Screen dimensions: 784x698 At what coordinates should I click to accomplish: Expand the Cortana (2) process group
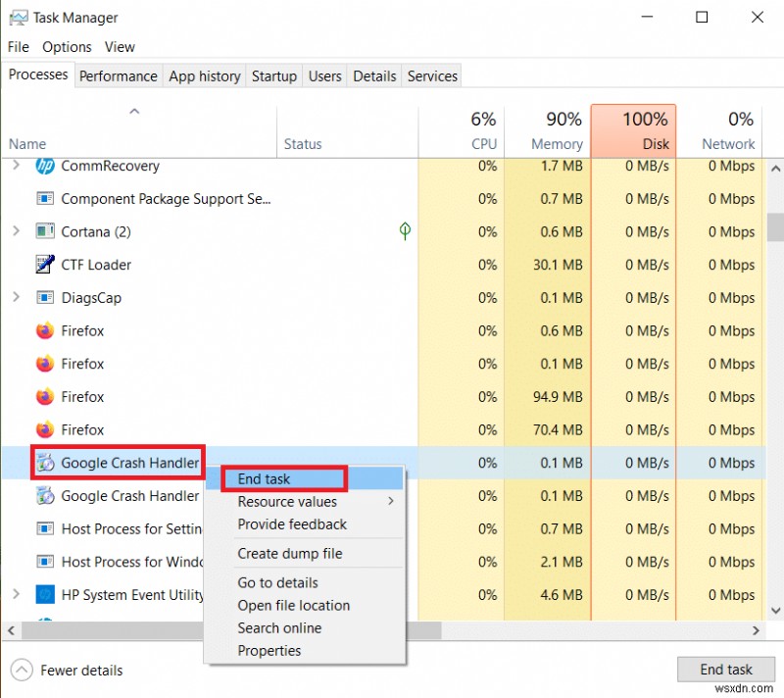[16, 232]
